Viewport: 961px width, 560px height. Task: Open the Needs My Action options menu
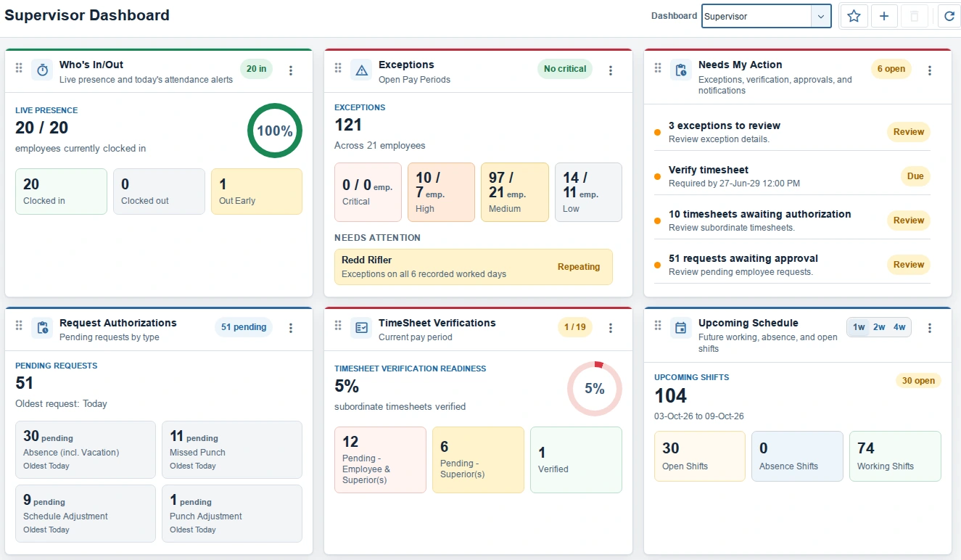pos(930,70)
